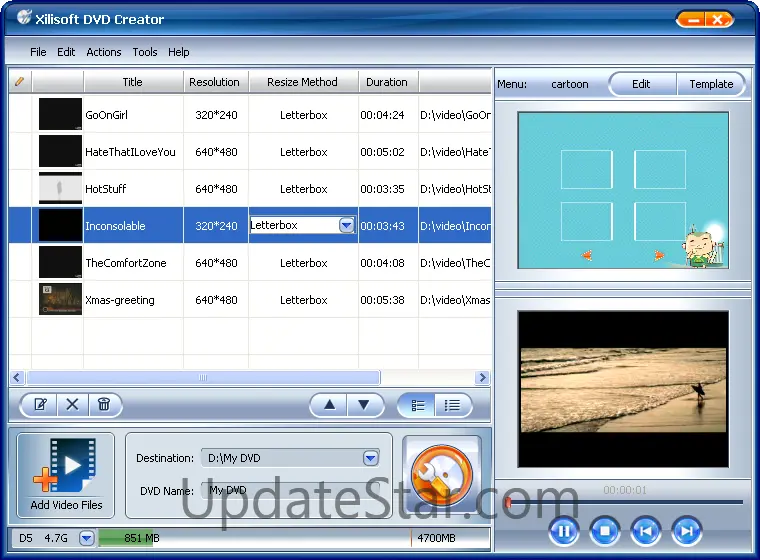The width and height of the screenshot is (760, 560).
Task: Switch to plain list view icon
Action: pyautogui.click(x=452, y=405)
